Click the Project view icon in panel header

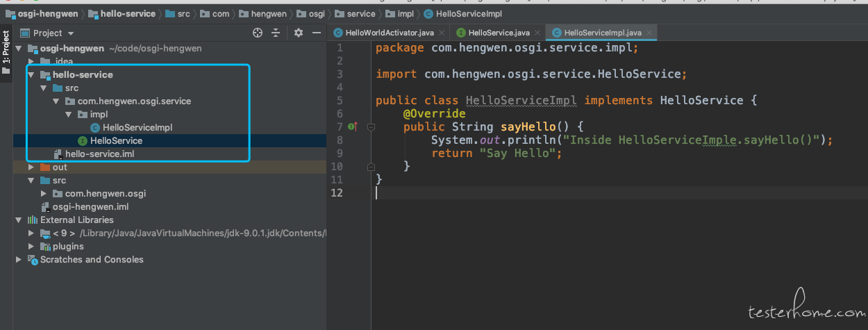click(25, 33)
